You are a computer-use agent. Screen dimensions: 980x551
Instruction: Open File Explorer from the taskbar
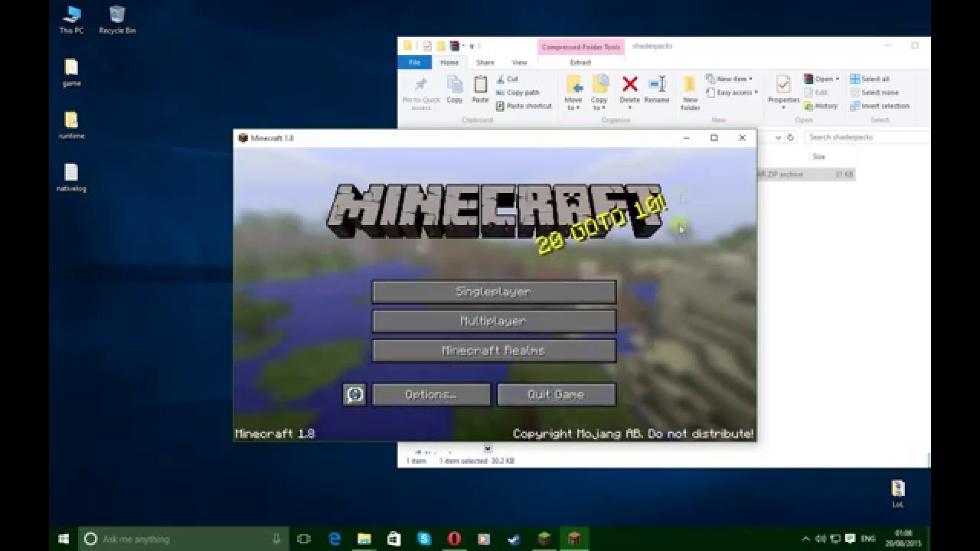tap(364, 539)
